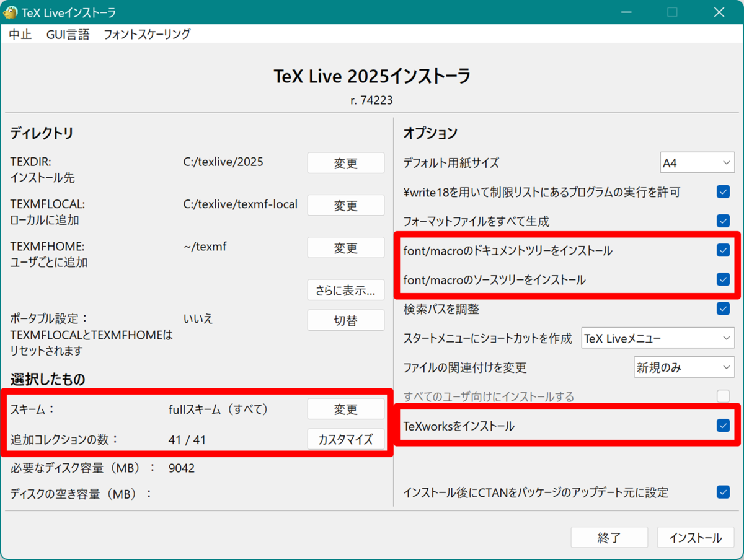The height and width of the screenshot is (560, 744).
Task: Open the スタートメニュー TeX Liveメニュー dropdown
Action: pos(658,338)
